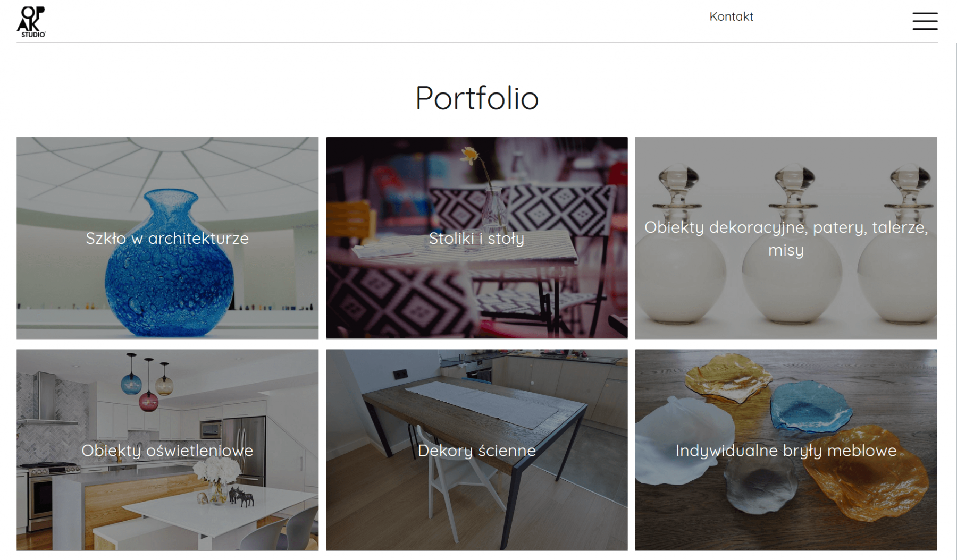The image size is (957, 560).
Task: Open the hamburger menu icon
Action: tap(925, 21)
